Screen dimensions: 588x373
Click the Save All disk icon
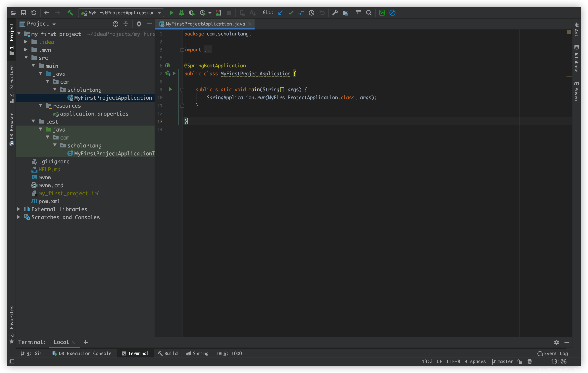point(24,13)
